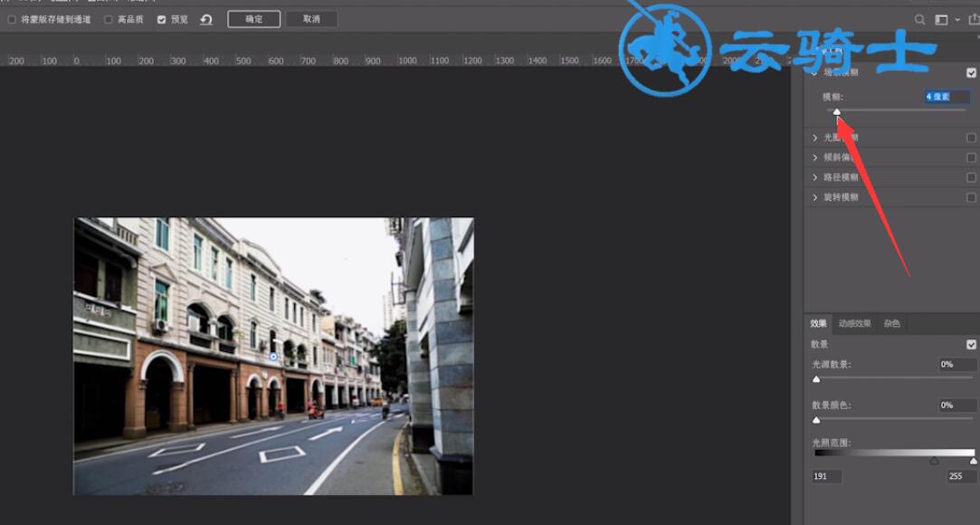Image resolution: width=980 pixels, height=525 pixels.
Task: Switch to the 效果 tab
Action: coord(818,324)
